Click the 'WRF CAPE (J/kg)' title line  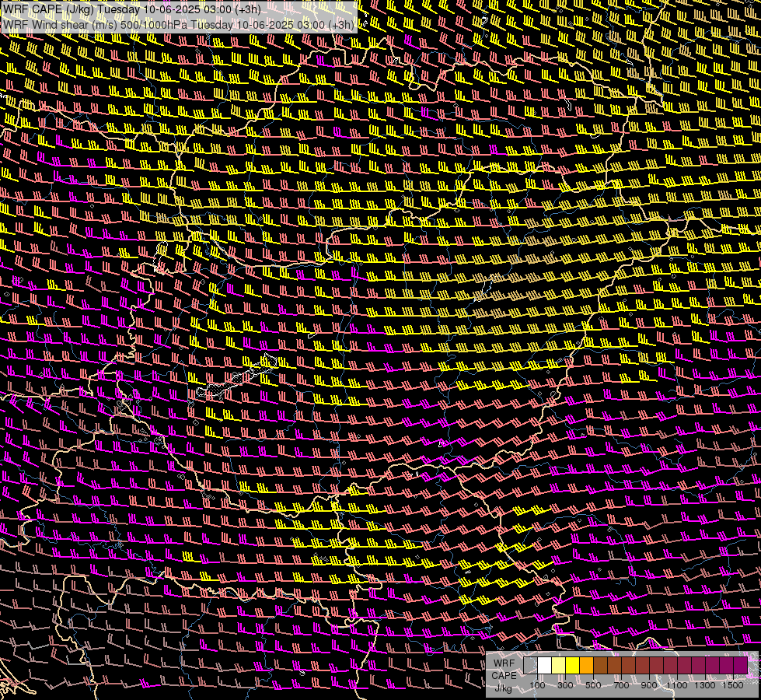[132, 9]
